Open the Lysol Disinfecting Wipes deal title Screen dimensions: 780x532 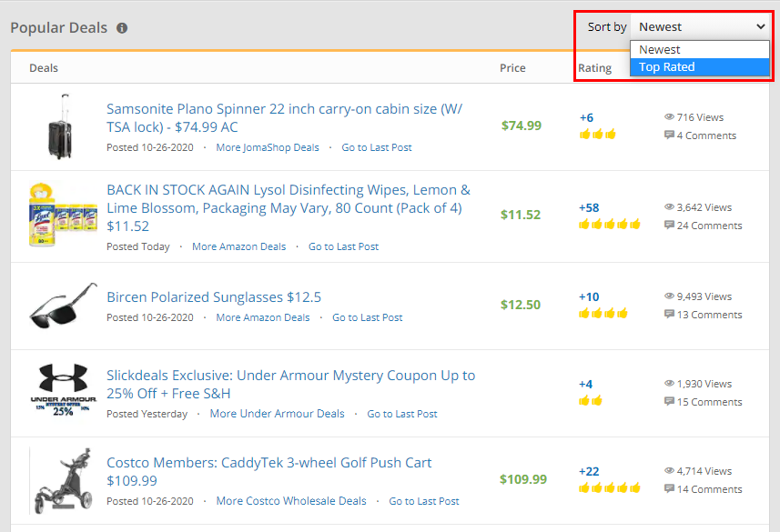pos(289,208)
